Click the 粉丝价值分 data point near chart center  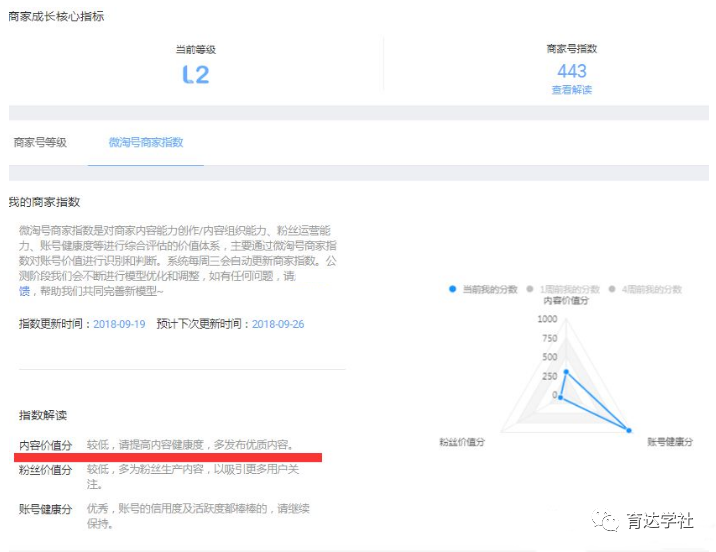pyautogui.click(x=560, y=397)
